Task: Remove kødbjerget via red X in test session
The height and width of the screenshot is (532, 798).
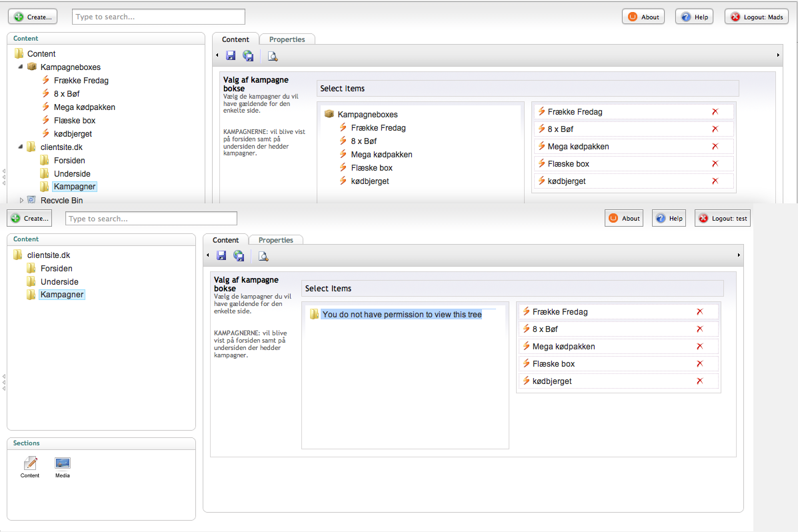Action: click(699, 381)
